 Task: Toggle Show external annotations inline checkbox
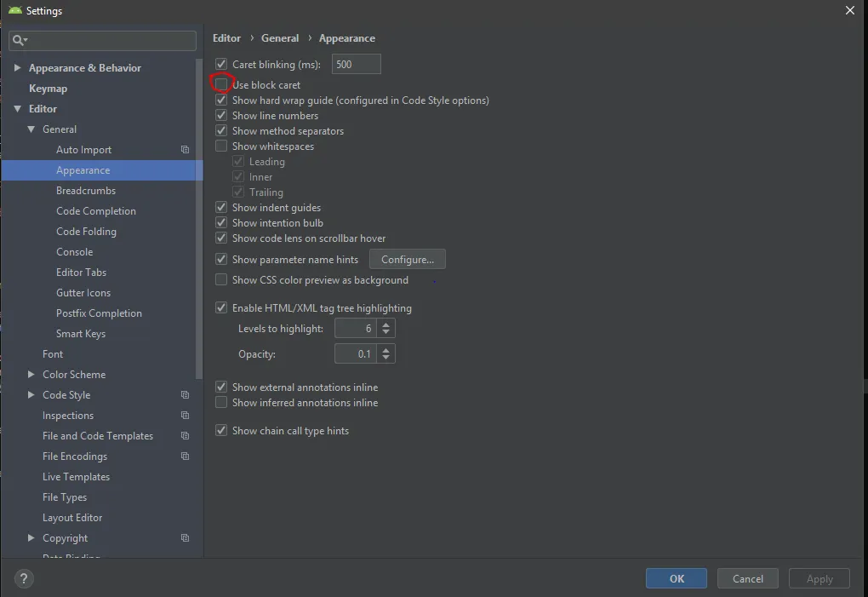[221, 387]
